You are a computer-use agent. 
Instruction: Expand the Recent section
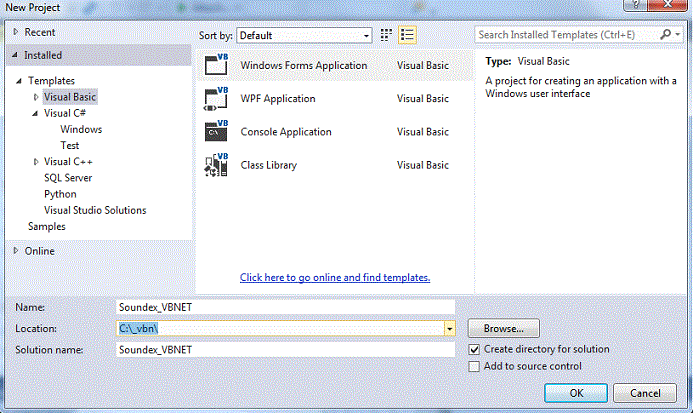click(15, 32)
